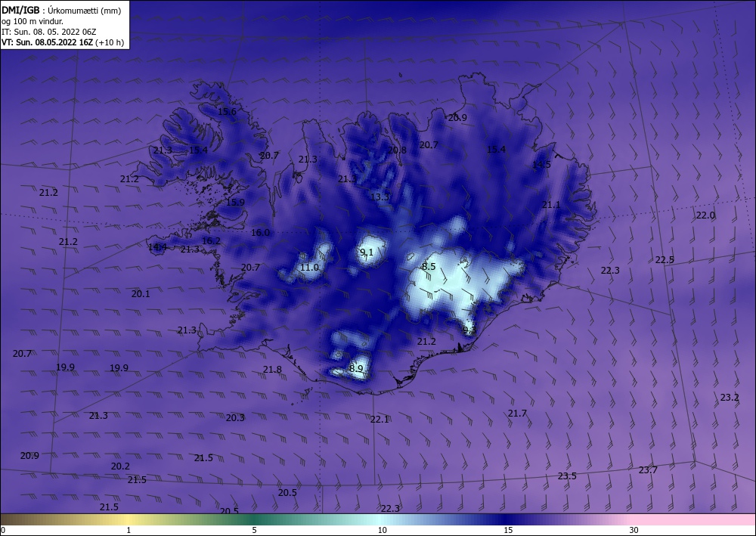Screen dimensions: 756x536
Task: Click the color scale tick label 1
Action: [x=129, y=531]
